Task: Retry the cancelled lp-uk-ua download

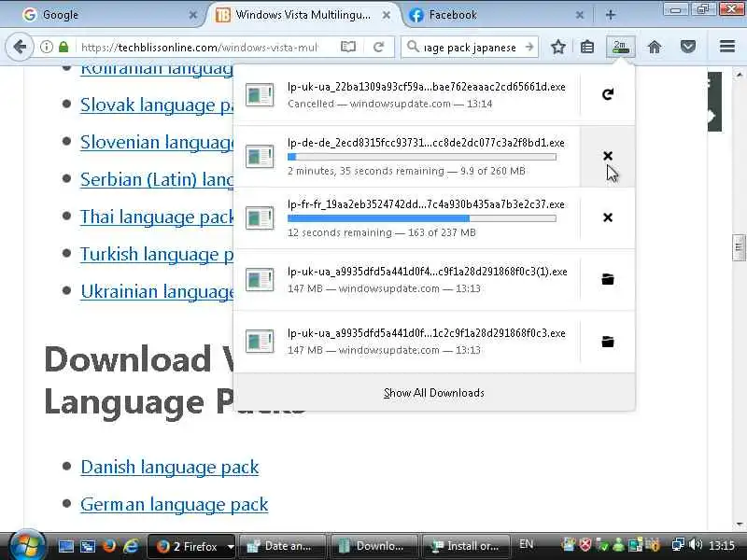Action: (x=608, y=94)
